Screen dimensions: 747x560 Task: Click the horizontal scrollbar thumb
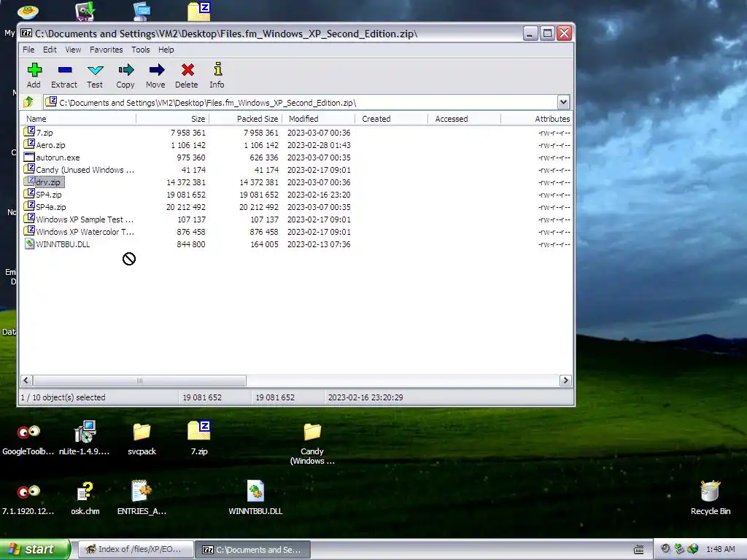(x=139, y=380)
